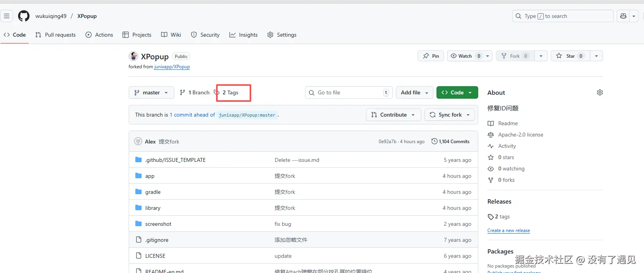Open the Copilot icon in header
Viewport: 644px width, 273px height.
[623, 16]
